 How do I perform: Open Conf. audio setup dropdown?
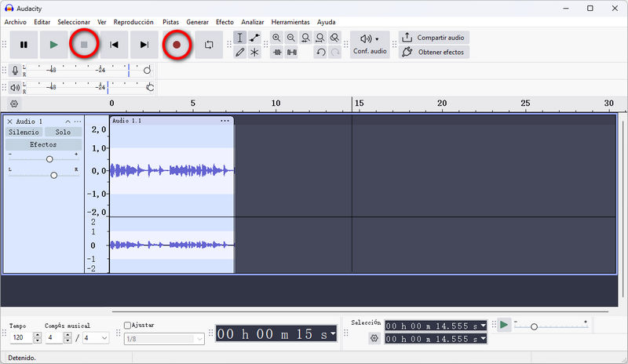coord(370,45)
